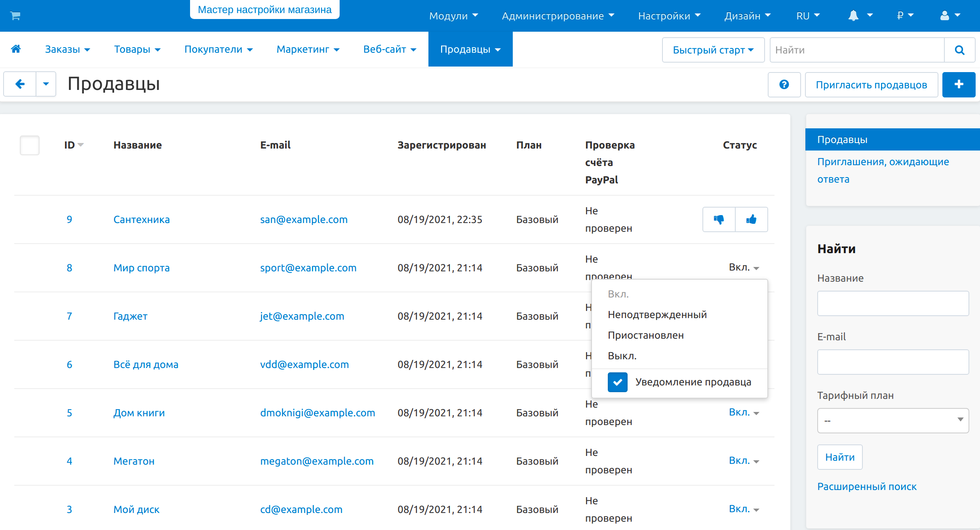Click the Пригласить продавцов button
Viewport: 980px width, 530px height.
click(871, 85)
